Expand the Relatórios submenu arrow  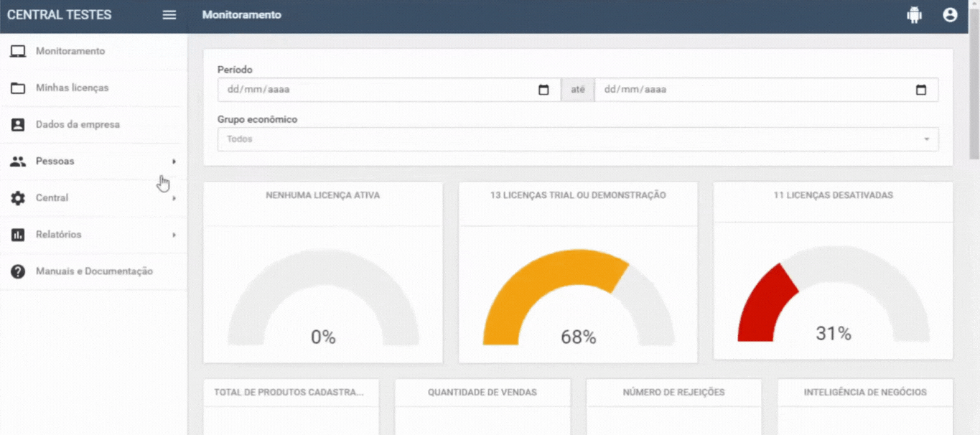pos(174,235)
